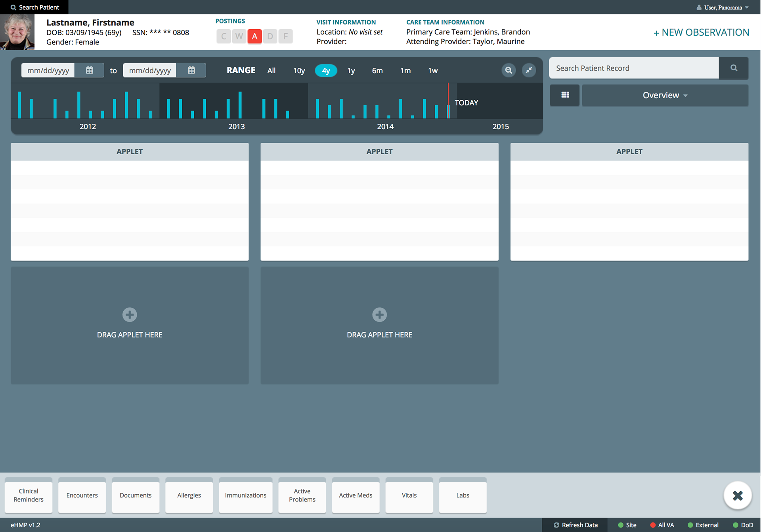
Task: Toggle the Allergies posting A badge
Action: pyautogui.click(x=254, y=36)
